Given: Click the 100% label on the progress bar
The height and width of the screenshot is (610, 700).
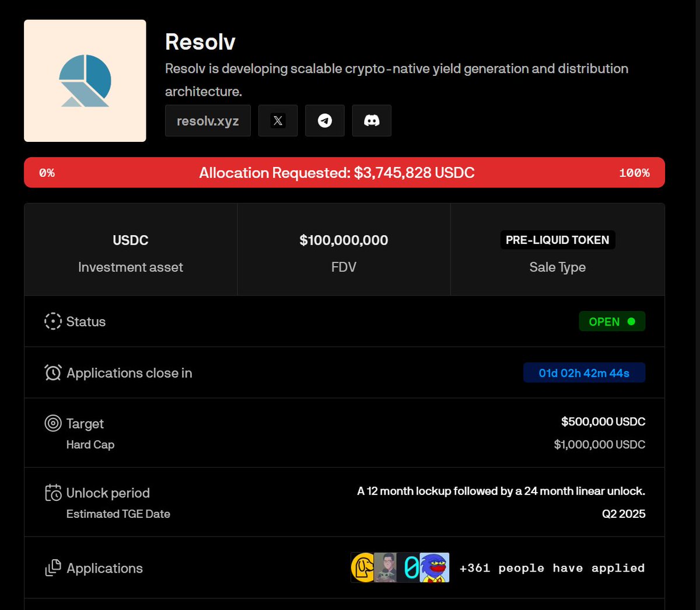Looking at the screenshot, I should coord(634,173).
